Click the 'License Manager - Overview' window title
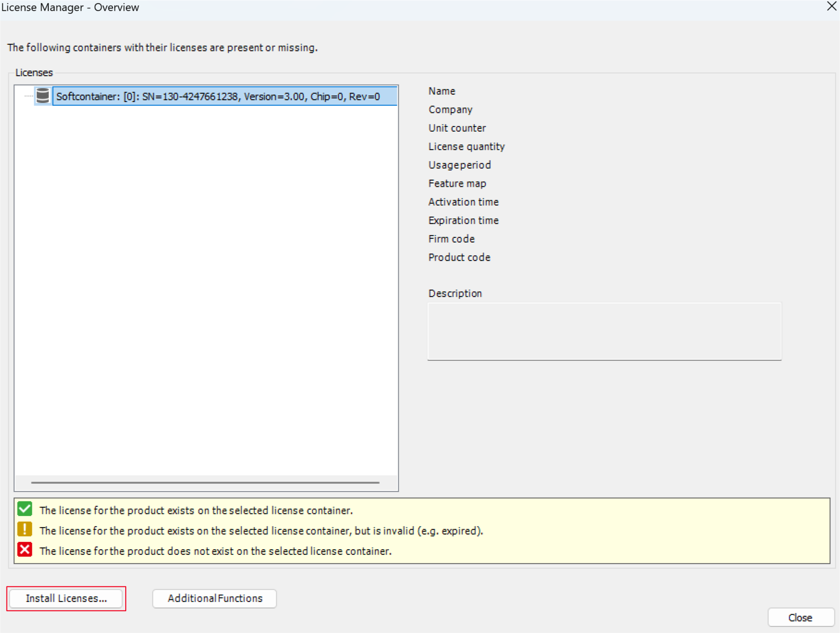This screenshot has height=633, width=840. [70, 7]
